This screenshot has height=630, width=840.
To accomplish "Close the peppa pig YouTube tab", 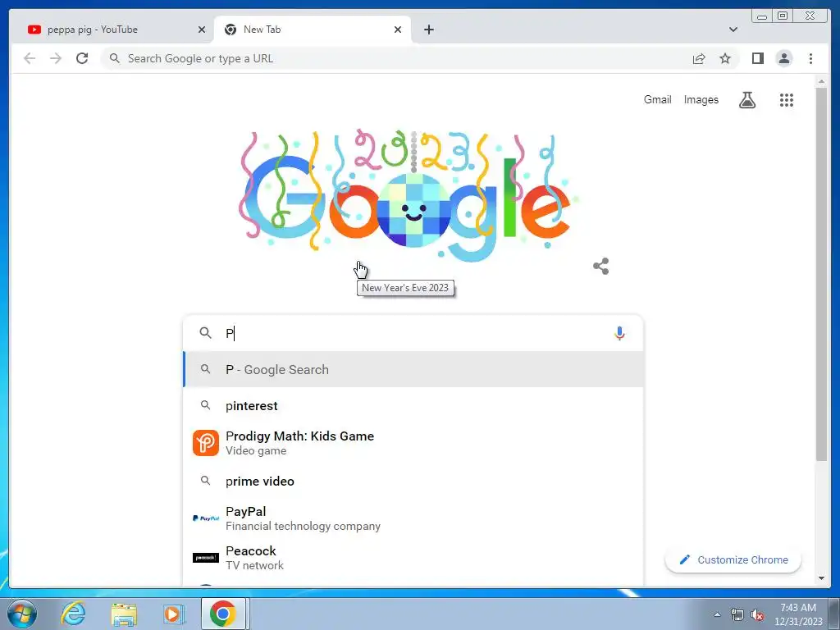I will 202,30.
